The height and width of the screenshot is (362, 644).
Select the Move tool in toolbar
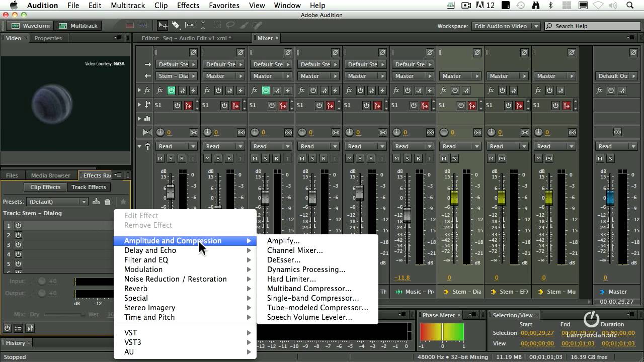coord(163,25)
